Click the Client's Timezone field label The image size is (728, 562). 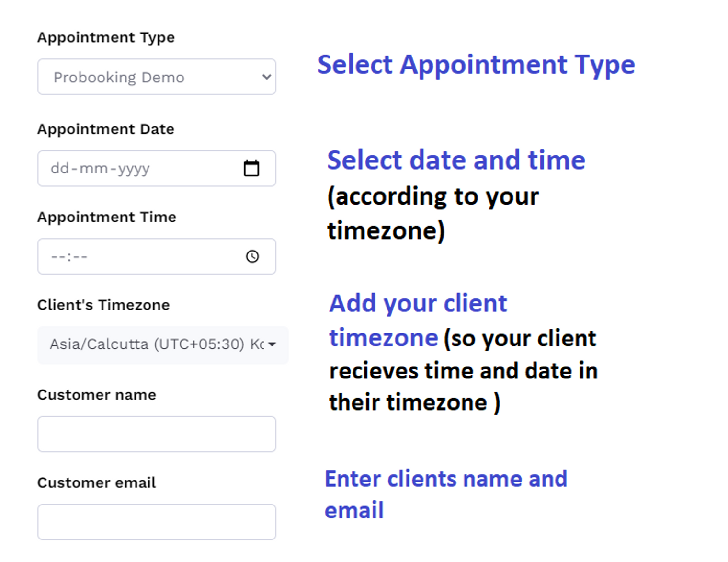point(103,305)
